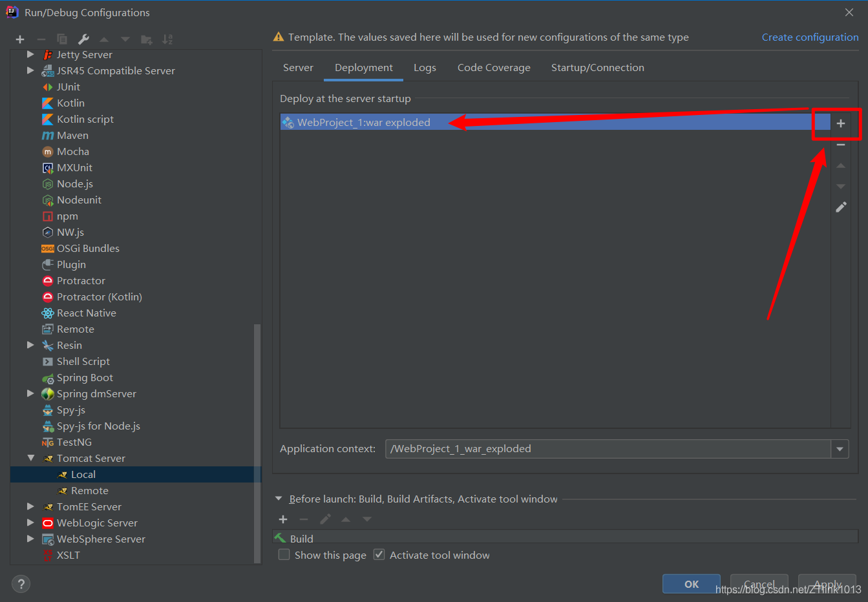Select Tomcat Server Local configuration

coord(136,475)
